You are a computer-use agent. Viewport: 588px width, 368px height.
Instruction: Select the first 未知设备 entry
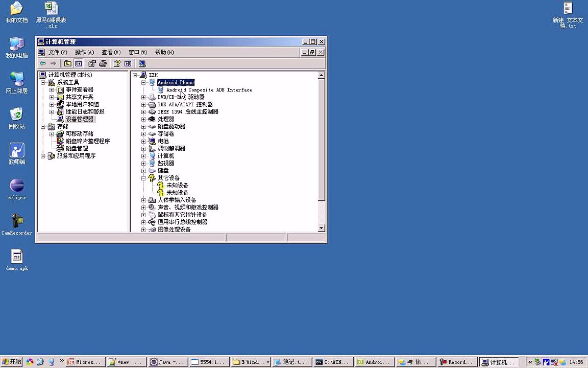click(x=178, y=185)
